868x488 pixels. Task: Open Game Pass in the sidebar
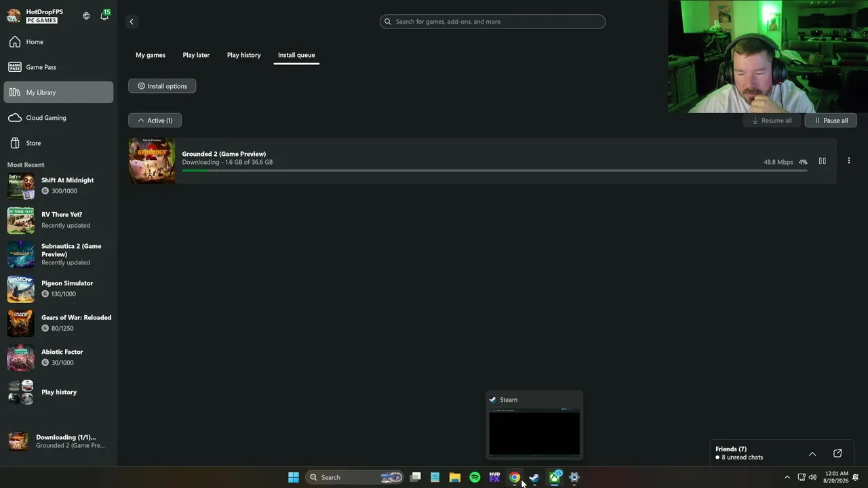[x=58, y=67]
